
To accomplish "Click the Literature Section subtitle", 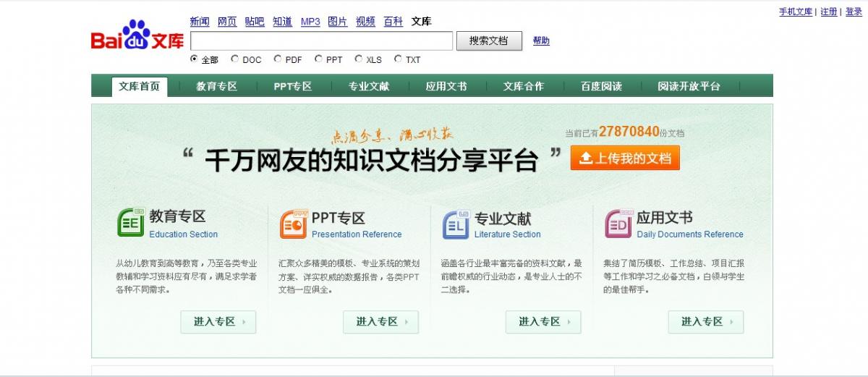I will (x=508, y=234).
